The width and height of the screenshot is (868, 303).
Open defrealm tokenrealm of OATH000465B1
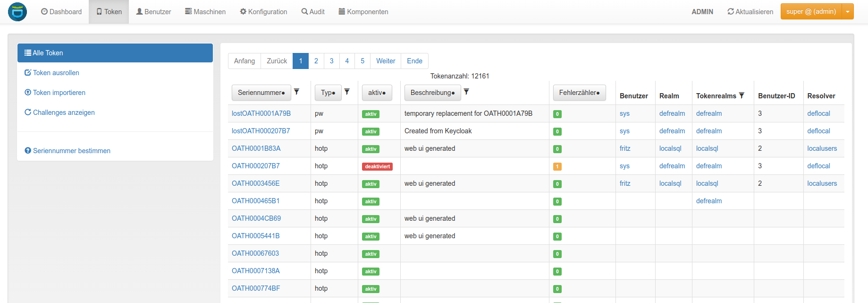click(x=709, y=201)
